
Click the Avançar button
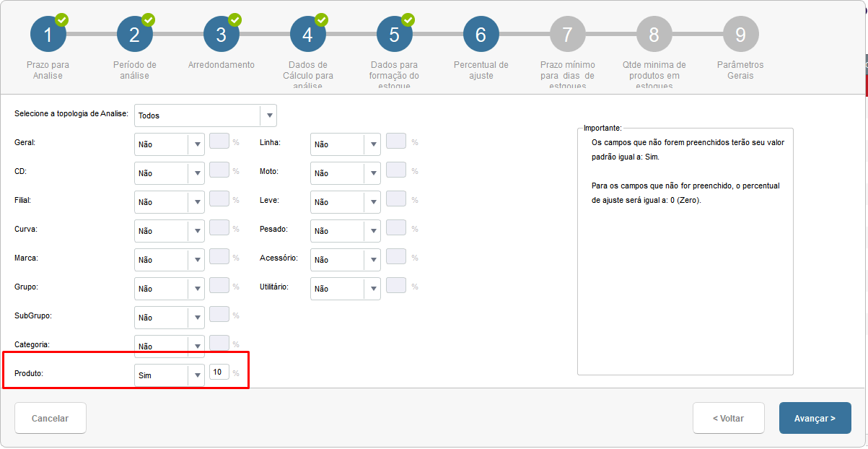815,418
